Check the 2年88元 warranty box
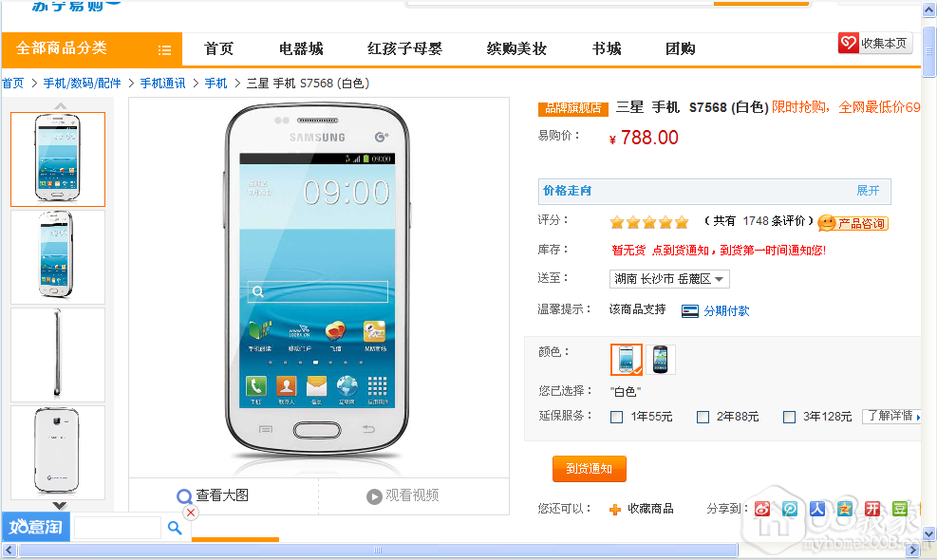This screenshot has width=937, height=560. pyautogui.click(x=703, y=417)
